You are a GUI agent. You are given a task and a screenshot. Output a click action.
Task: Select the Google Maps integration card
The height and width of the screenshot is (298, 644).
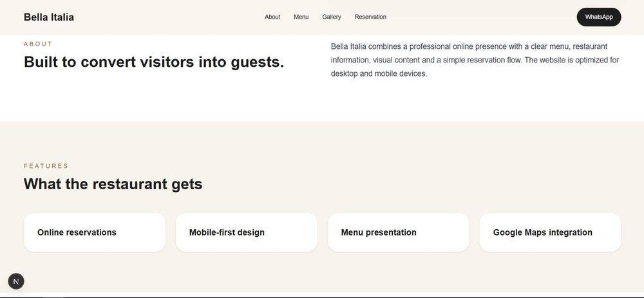pos(551,232)
